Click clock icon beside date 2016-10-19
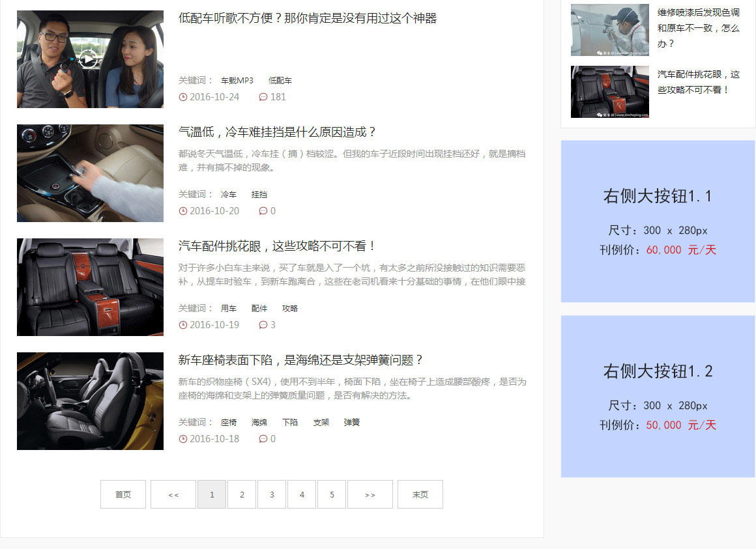 pyautogui.click(x=183, y=325)
